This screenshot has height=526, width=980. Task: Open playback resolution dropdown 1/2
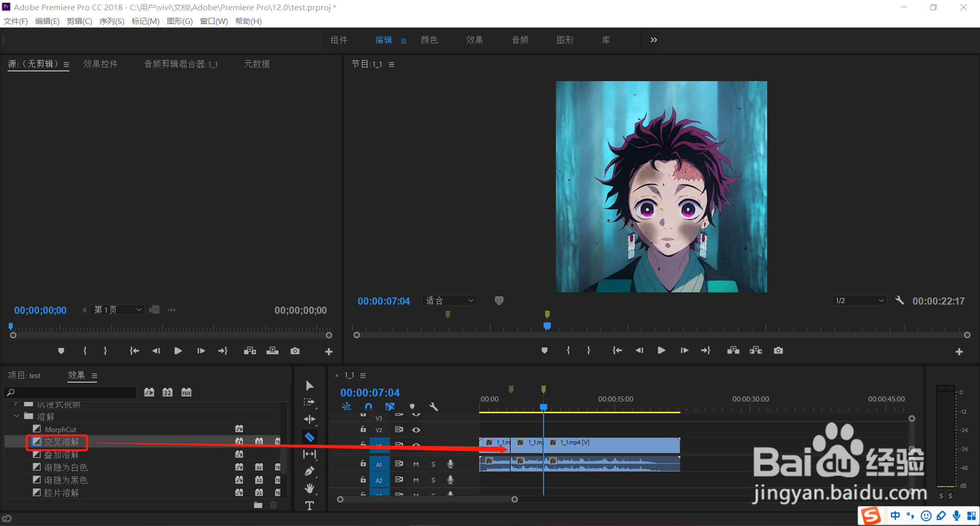[859, 300]
